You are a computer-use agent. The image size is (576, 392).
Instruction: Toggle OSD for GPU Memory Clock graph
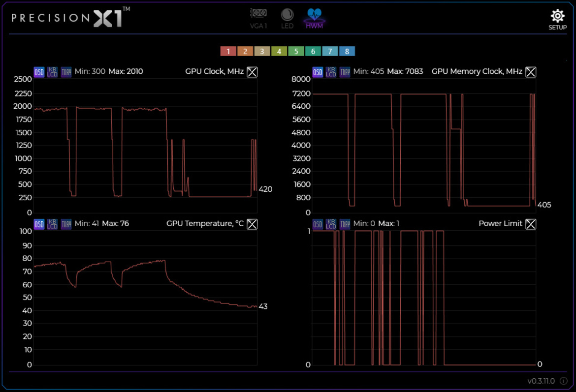318,72
